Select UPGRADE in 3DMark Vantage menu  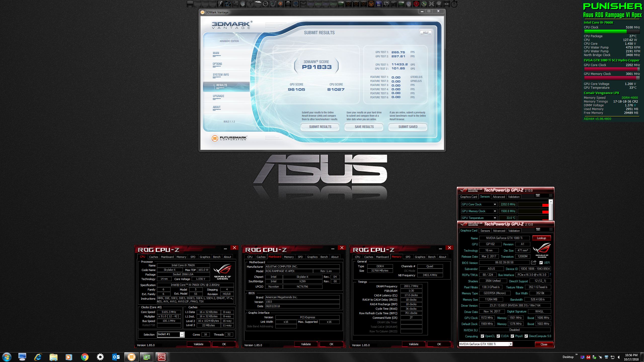click(218, 96)
